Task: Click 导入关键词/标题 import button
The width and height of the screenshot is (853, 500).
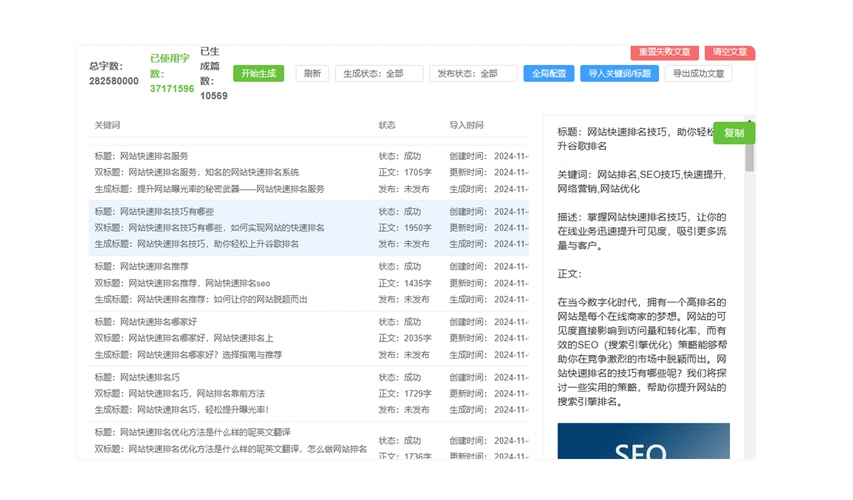Action: (x=620, y=73)
